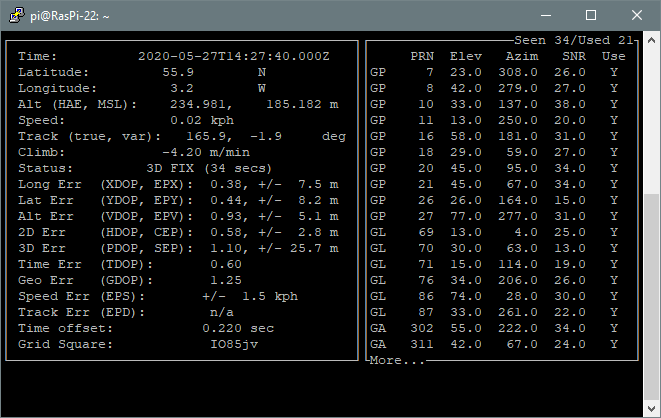Click the magnetic variation value -1.9
The width and height of the screenshot is (661, 418).
(266, 137)
